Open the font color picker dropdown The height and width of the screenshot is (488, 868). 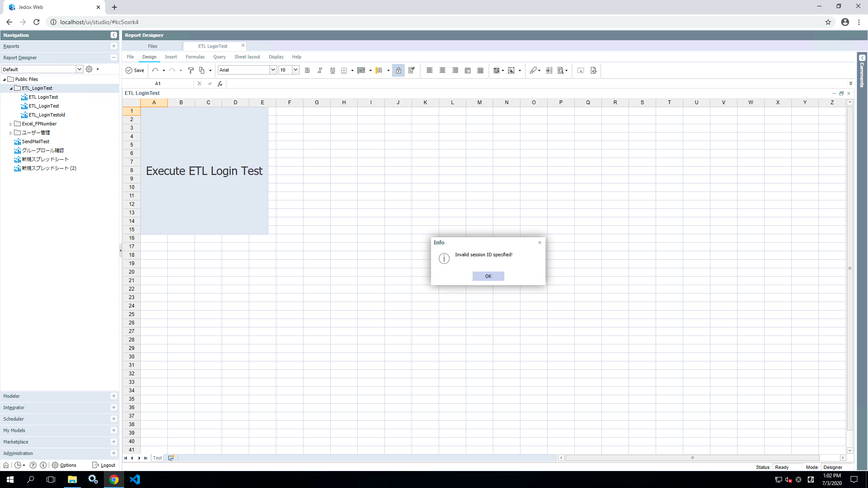(x=388, y=70)
